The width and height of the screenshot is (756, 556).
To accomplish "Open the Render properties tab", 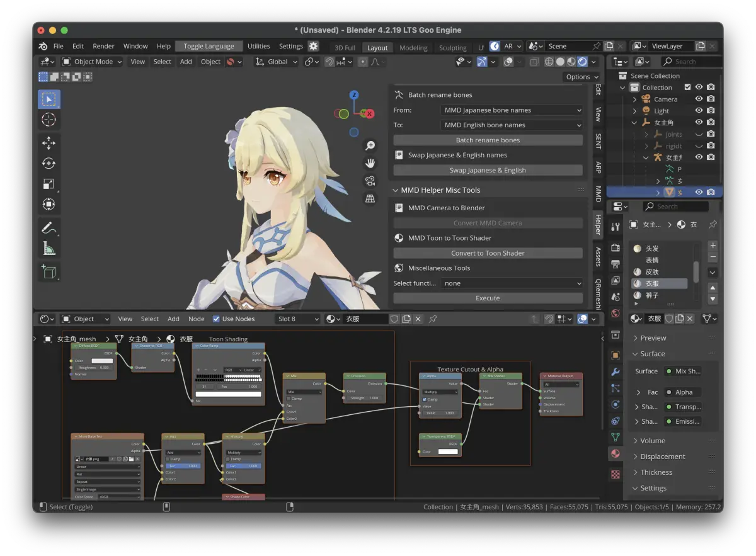I will (x=616, y=248).
